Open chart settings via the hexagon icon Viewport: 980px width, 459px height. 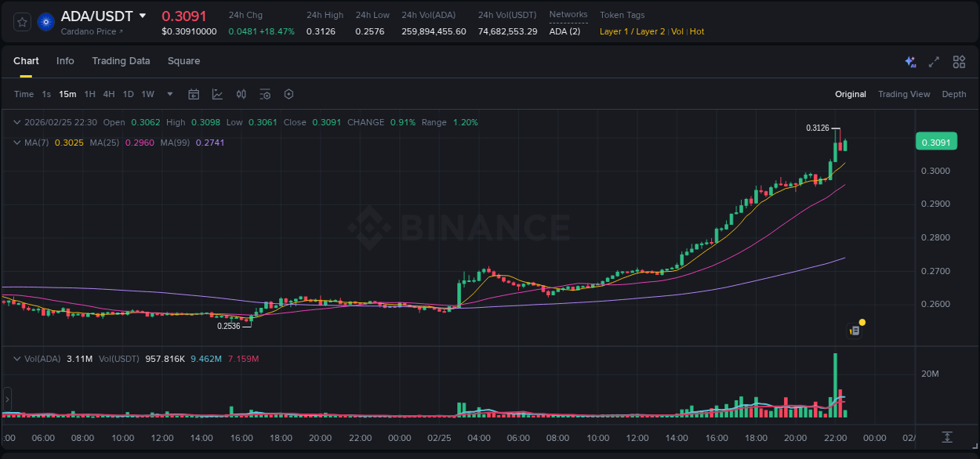click(x=289, y=94)
